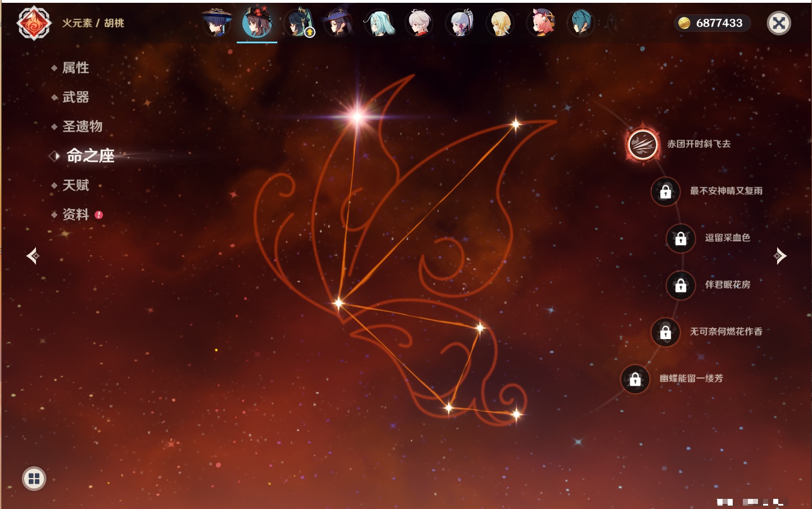Switch to the previous character arrow
This screenshot has height=509, width=812.
point(33,256)
